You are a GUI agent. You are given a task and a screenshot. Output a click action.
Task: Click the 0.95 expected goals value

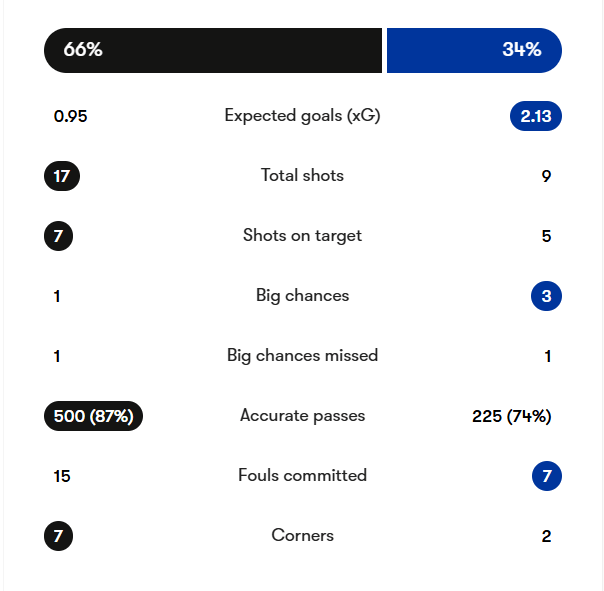[x=71, y=116]
